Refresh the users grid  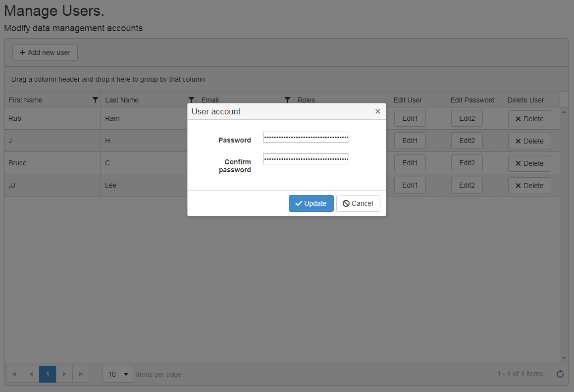pyautogui.click(x=560, y=374)
